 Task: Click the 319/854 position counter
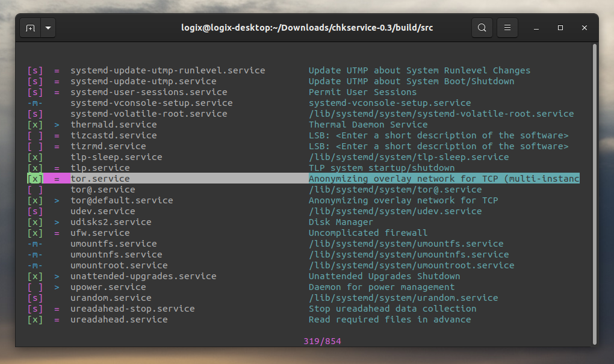[x=323, y=341]
